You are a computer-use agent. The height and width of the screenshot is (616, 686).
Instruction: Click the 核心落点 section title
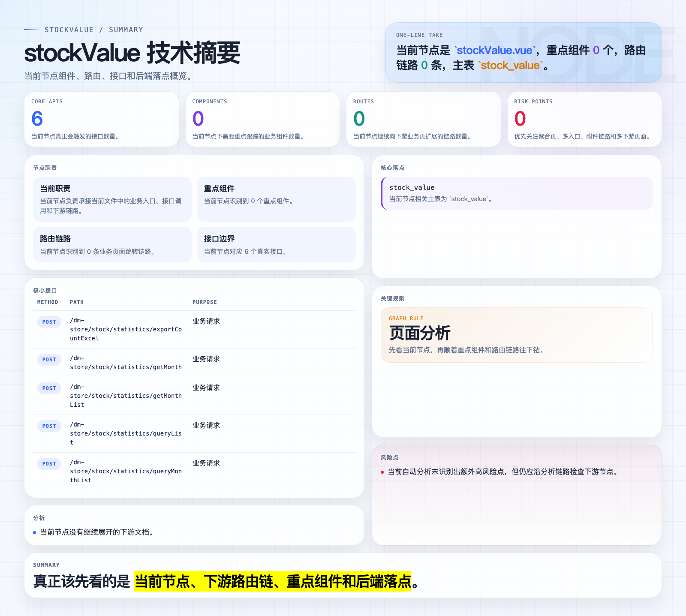coord(393,168)
